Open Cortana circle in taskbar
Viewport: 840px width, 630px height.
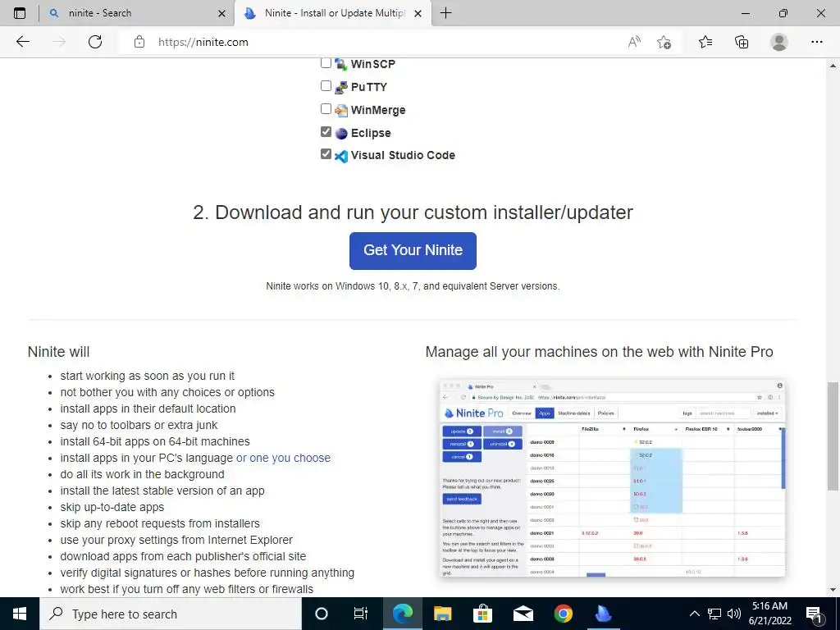pos(322,614)
